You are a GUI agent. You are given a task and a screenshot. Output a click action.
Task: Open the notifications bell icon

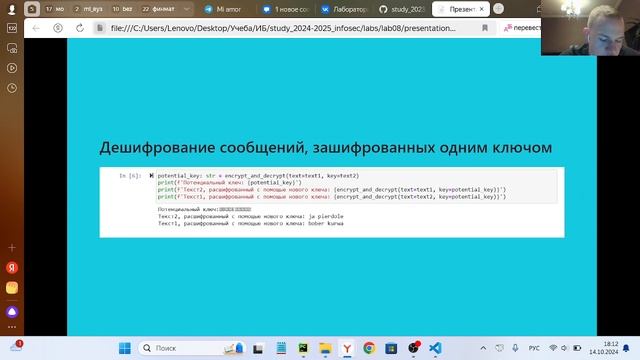[626, 348]
